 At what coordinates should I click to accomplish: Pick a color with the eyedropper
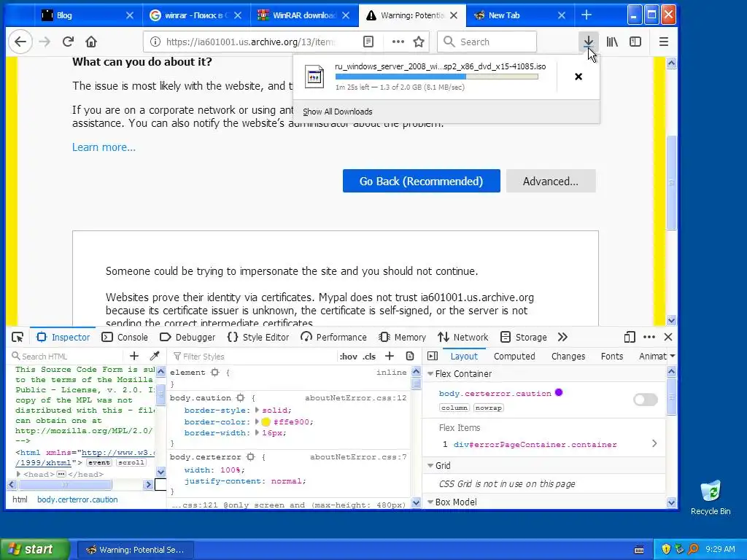pyautogui.click(x=155, y=356)
